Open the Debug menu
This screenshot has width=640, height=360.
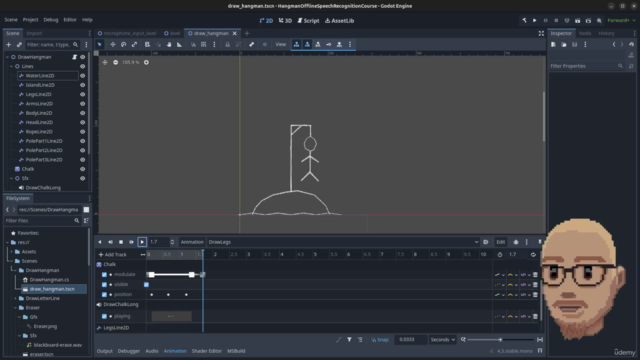[x=51, y=20]
